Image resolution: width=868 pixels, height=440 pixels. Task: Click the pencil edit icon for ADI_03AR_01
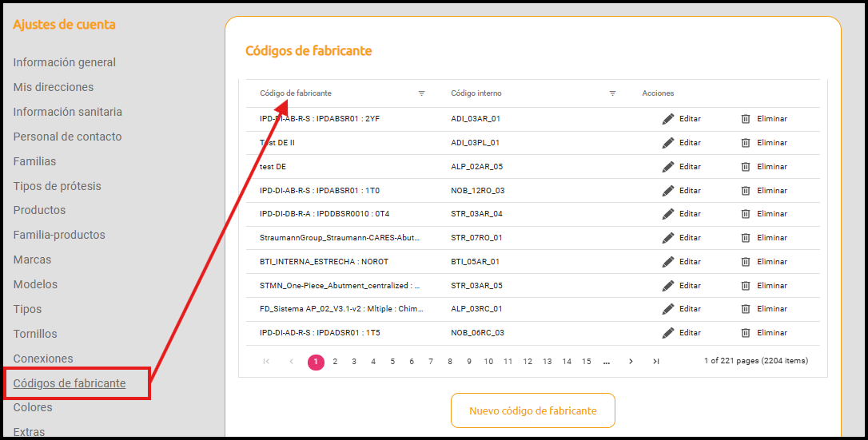668,119
